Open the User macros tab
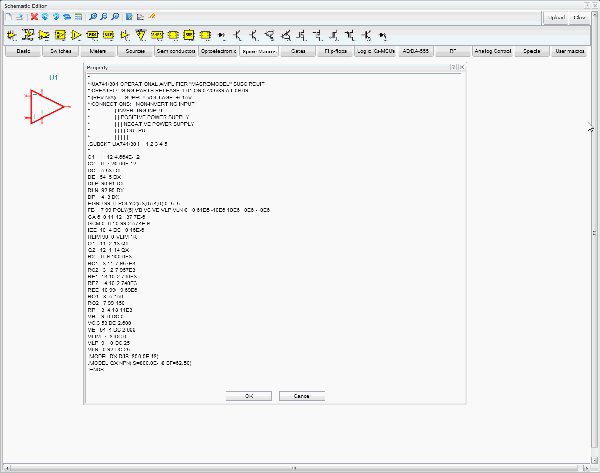600x473 pixels. tap(569, 51)
